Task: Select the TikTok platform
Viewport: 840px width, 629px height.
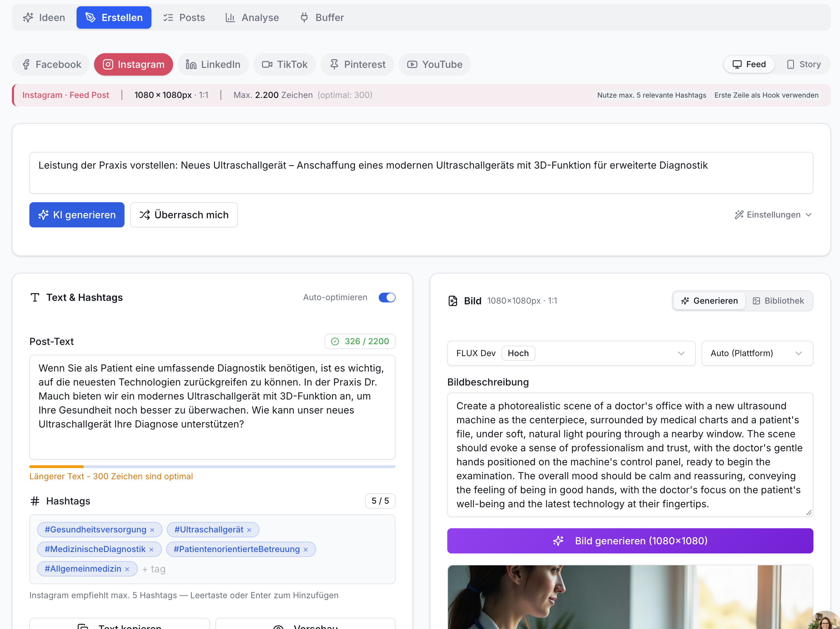Action: pyautogui.click(x=285, y=64)
